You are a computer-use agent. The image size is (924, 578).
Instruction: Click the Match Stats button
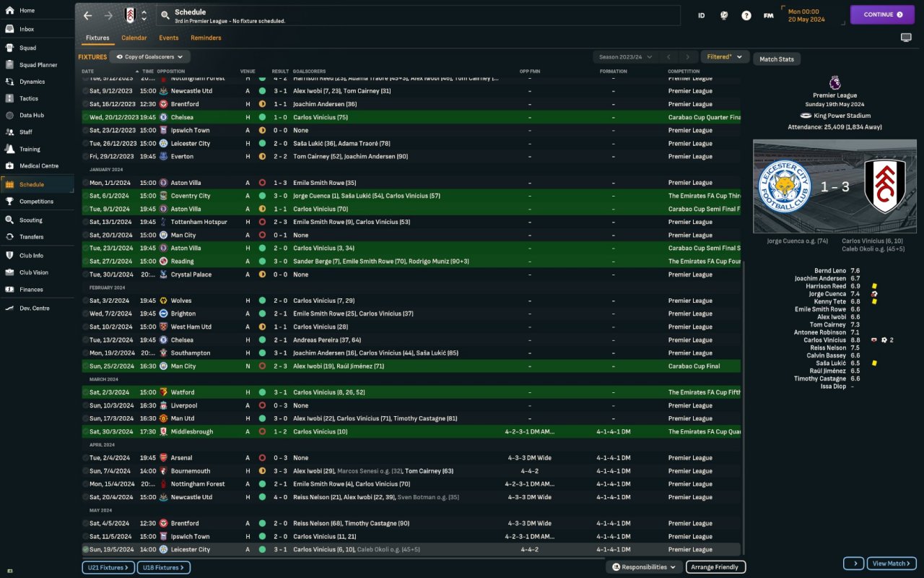coord(777,59)
